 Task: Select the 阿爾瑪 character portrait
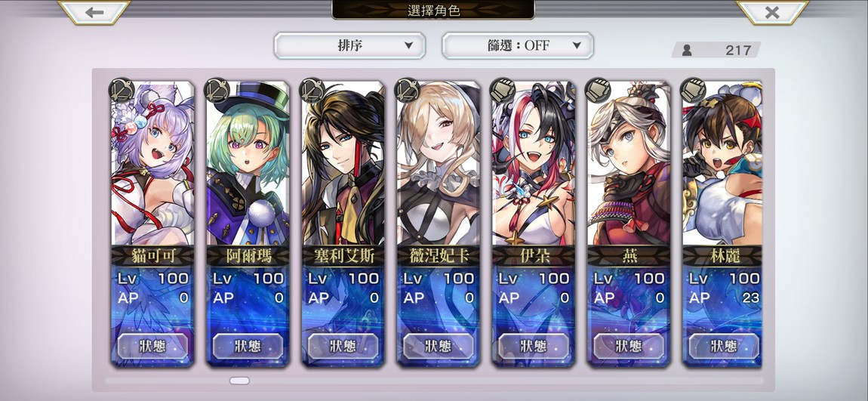tap(248, 163)
